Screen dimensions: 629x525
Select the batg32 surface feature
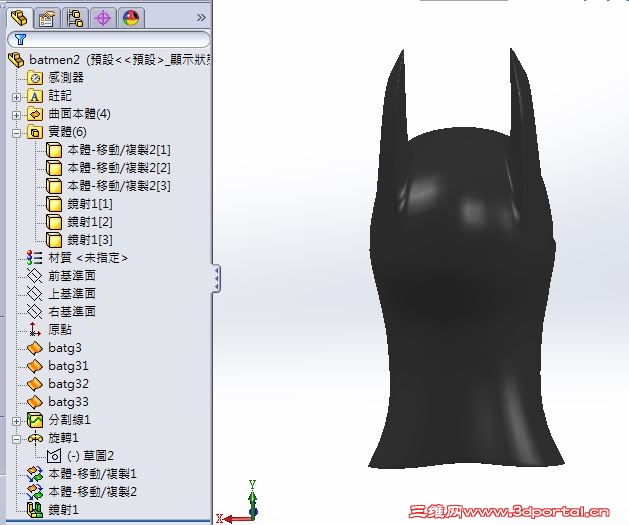[x=68, y=384]
